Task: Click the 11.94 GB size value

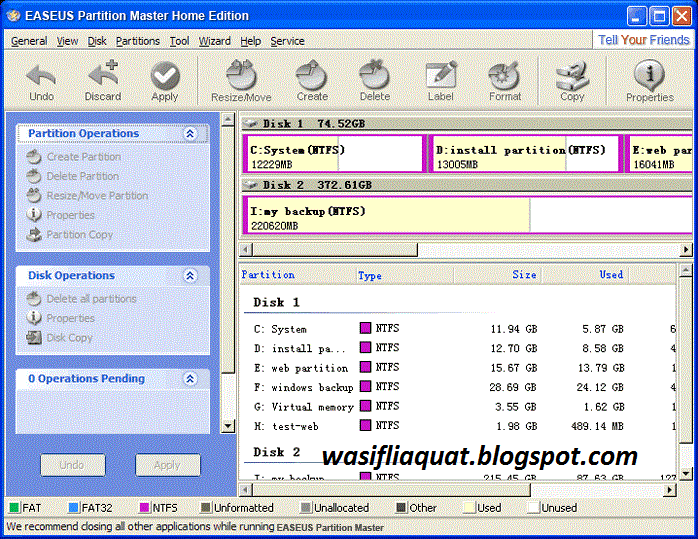Action: [x=514, y=329]
